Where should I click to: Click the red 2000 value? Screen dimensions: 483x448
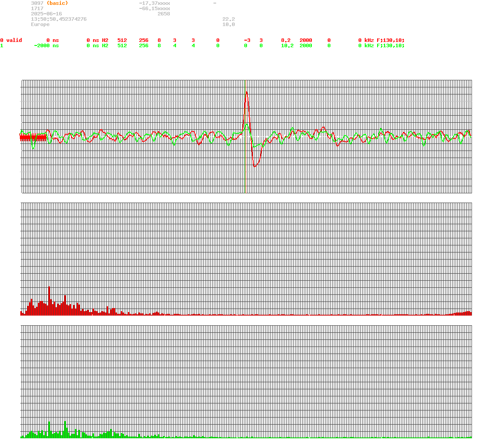[306, 41]
